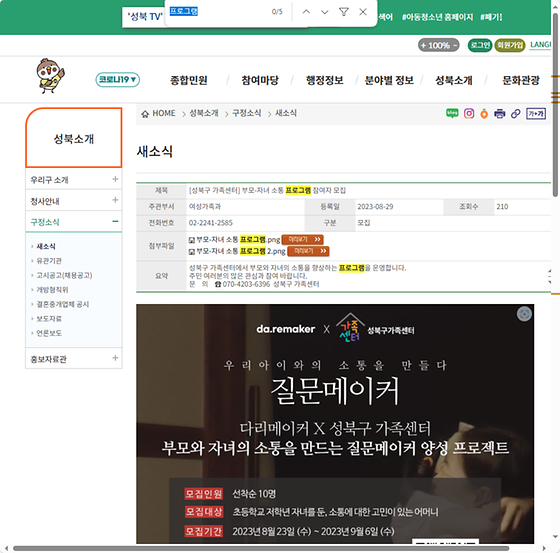This screenshot has height=553, width=560.
Task: Click horizontal scrollbar right arrow
Action: click(x=544, y=548)
